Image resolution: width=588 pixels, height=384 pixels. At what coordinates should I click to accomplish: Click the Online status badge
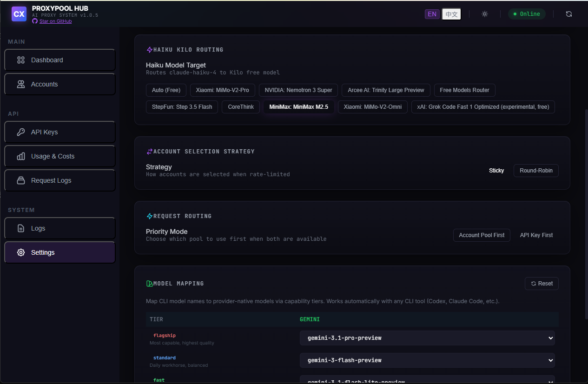[527, 14]
